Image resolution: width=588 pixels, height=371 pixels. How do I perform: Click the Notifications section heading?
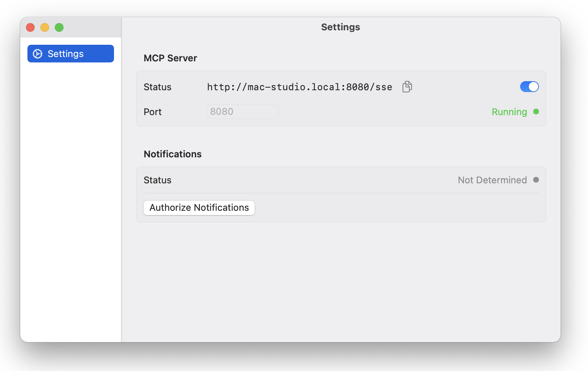172,154
